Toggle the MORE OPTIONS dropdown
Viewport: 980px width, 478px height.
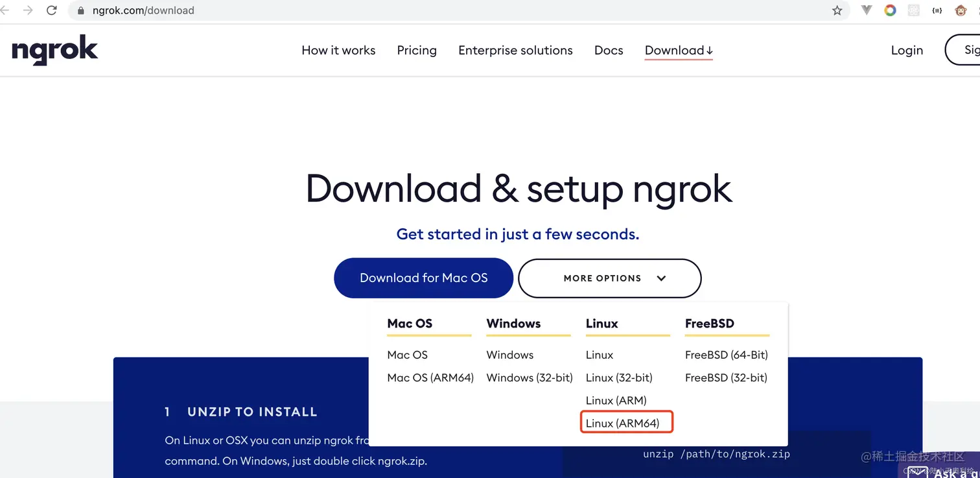[609, 278]
